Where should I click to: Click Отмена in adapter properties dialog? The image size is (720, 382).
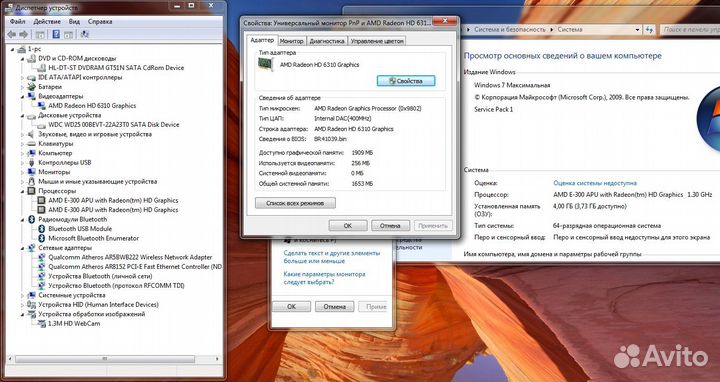(390, 225)
